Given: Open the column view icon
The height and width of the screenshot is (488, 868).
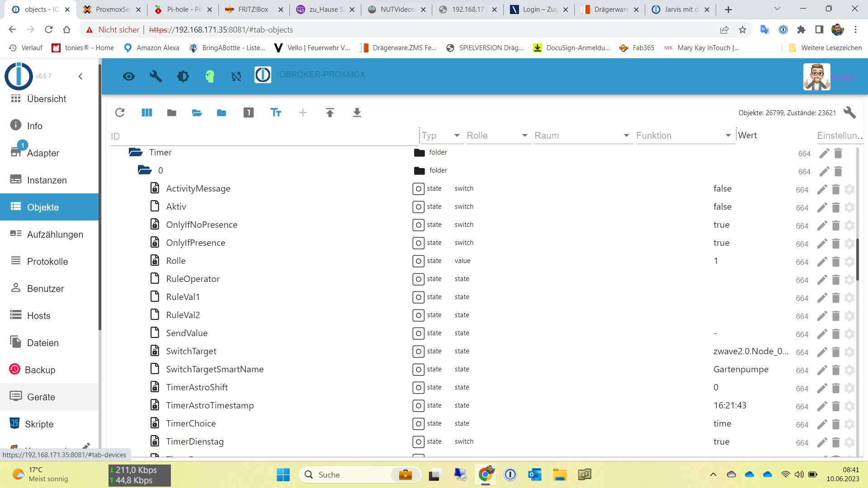Looking at the screenshot, I should click(146, 113).
